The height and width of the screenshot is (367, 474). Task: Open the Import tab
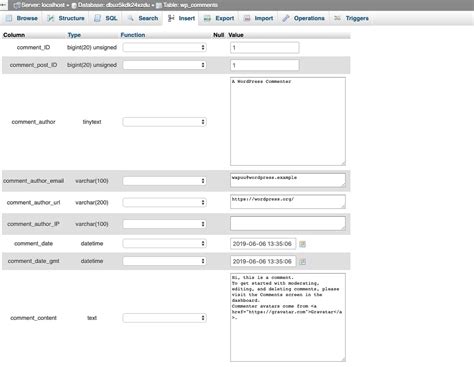coord(258,18)
